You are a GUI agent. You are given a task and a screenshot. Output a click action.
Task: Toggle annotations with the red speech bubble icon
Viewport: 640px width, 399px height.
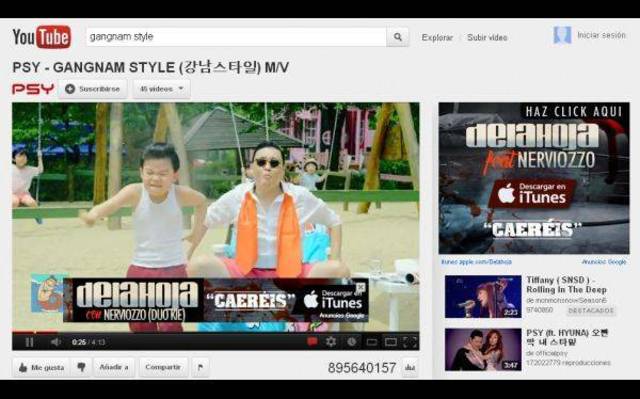[x=312, y=342]
